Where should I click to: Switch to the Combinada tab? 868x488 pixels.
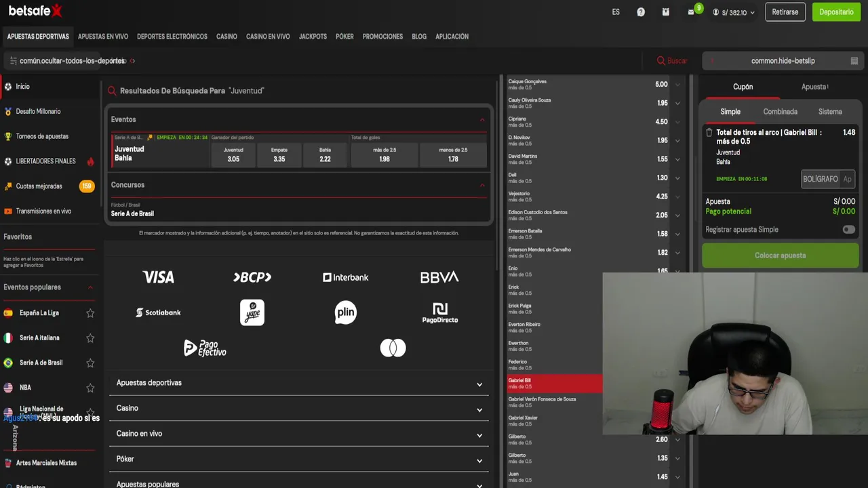pyautogui.click(x=780, y=112)
